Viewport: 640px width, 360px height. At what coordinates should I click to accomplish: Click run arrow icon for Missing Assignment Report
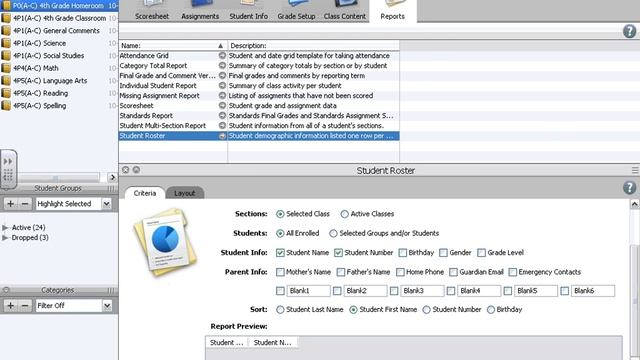pos(222,96)
